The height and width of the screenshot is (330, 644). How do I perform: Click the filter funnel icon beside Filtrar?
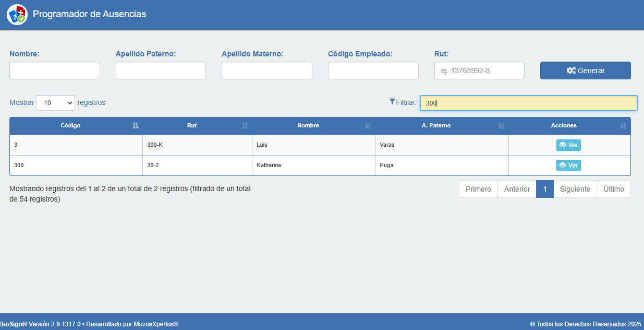coord(392,101)
